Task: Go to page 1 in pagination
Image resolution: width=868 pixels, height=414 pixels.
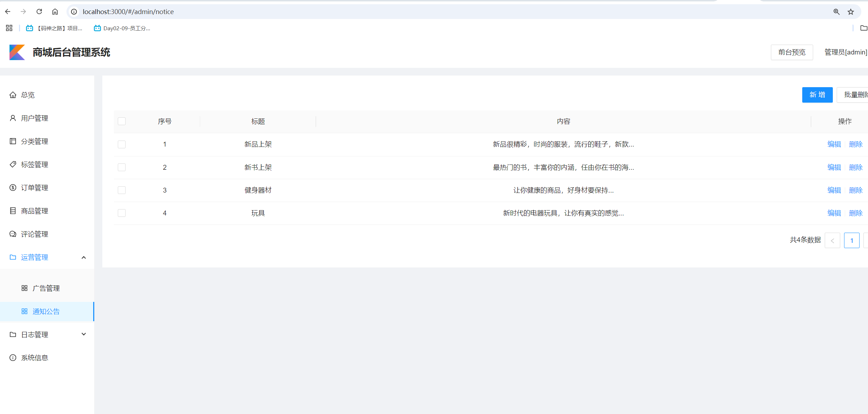Action: (851, 240)
